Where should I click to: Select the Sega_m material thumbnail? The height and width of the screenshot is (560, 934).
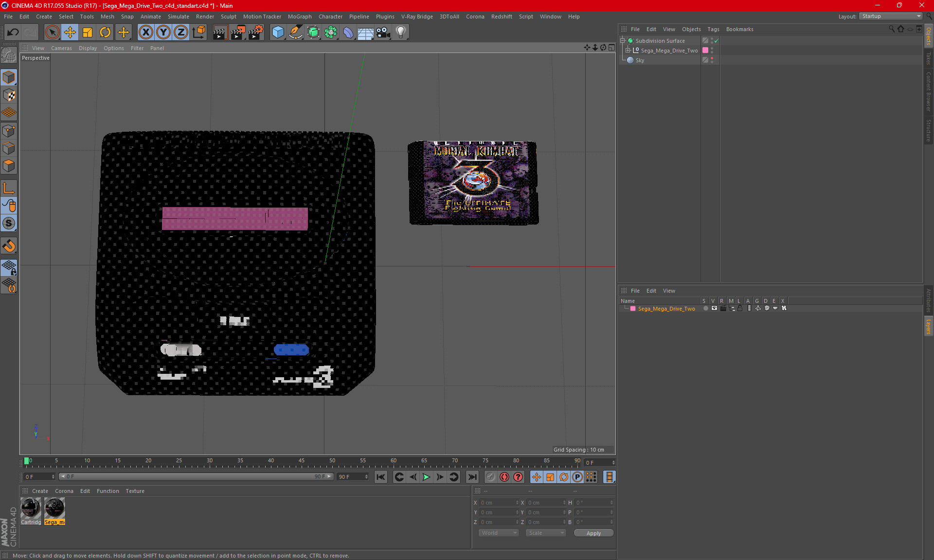pos(54,508)
